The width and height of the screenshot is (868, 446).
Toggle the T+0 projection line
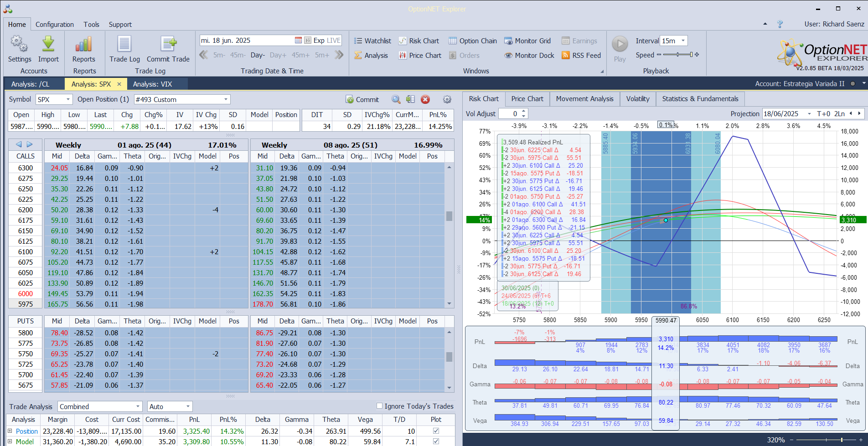[824, 114]
